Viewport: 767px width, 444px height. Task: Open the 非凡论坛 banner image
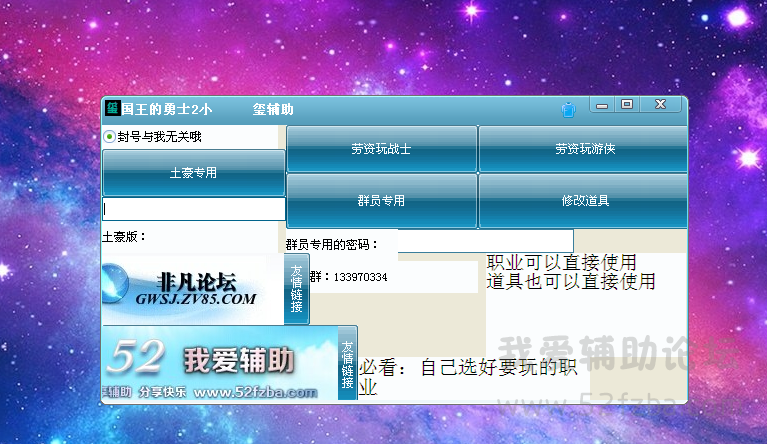(x=193, y=289)
